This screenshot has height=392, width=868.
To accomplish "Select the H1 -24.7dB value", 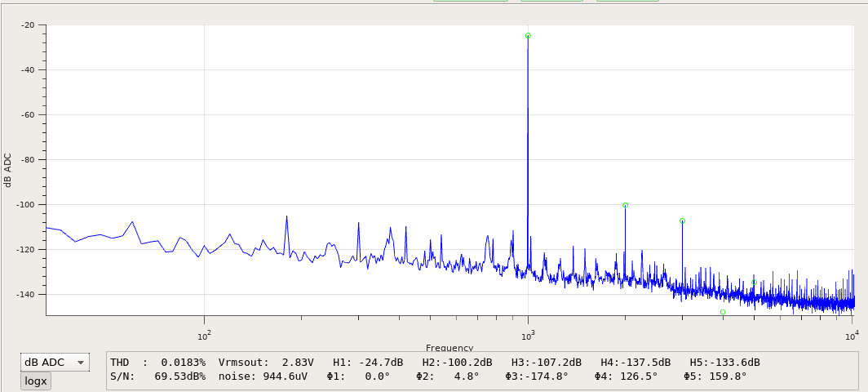I will (x=368, y=362).
